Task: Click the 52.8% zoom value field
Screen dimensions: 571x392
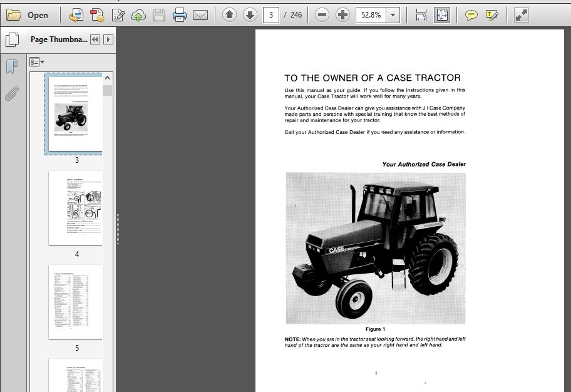Action: 371,15
